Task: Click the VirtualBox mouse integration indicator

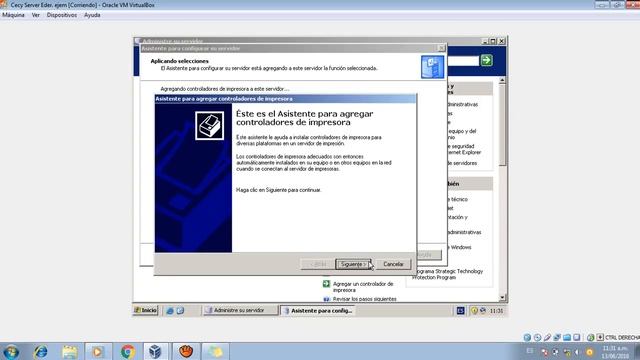Action: click(590, 338)
